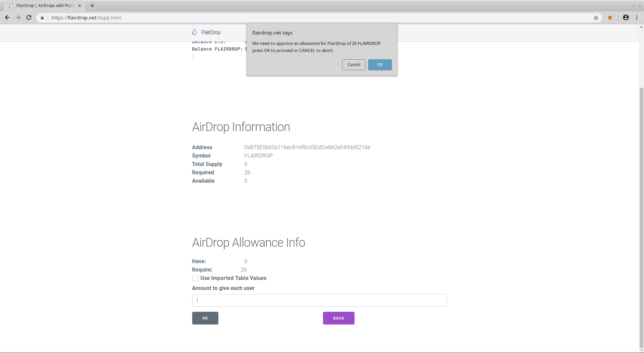Focus the address bar URL
The width and height of the screenshot is (644, 353).
click(x=86, y=18)
